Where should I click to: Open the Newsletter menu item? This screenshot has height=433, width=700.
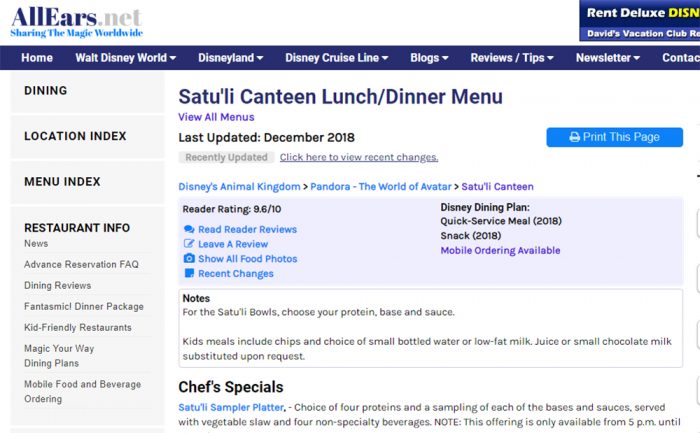608,58
